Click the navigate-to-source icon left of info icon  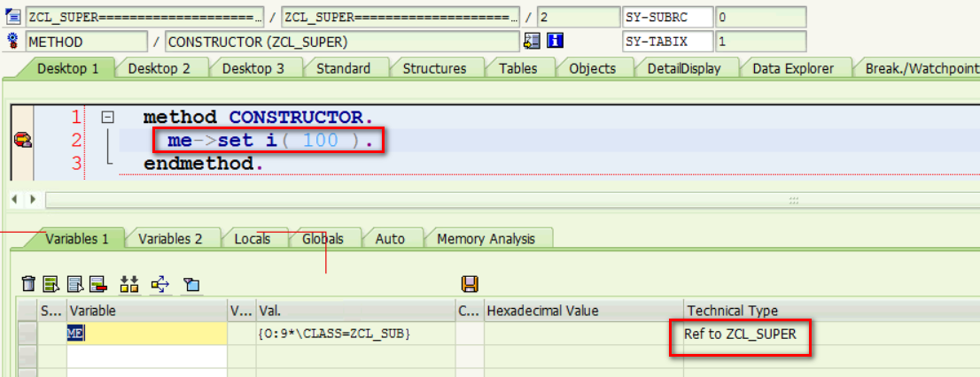tap(532, 42)
